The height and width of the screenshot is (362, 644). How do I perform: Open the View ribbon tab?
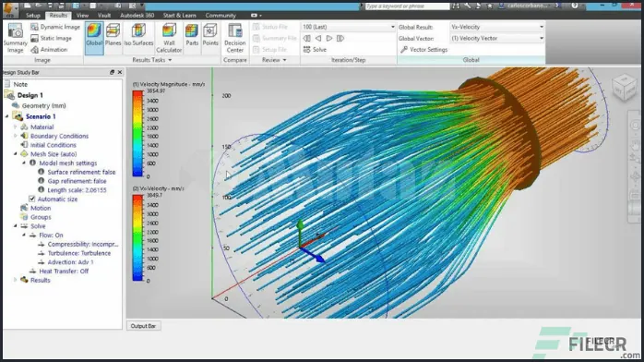82,15
